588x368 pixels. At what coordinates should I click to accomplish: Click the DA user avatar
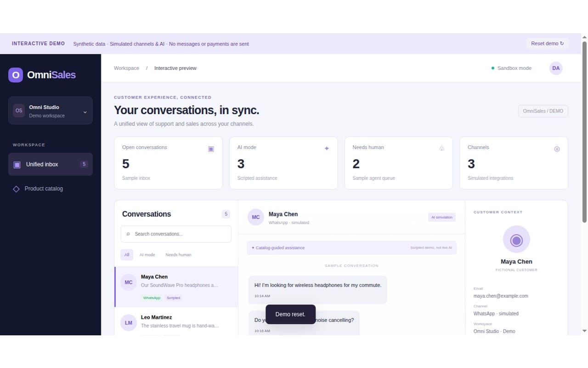pyautogui.click(x=556, y=68)
